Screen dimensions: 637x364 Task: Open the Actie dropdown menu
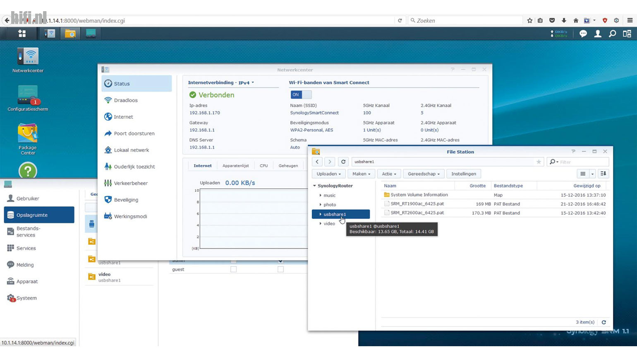coord(389,174)
